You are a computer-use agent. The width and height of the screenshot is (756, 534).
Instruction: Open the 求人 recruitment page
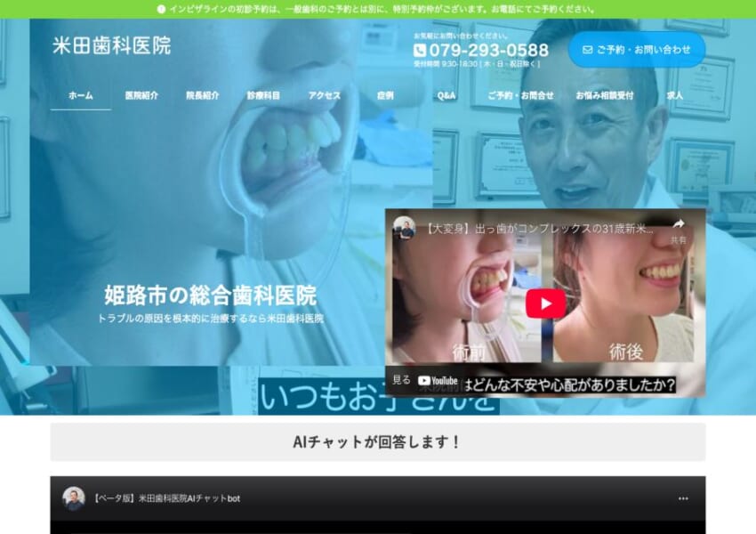pyautogui.click(x=678, y=93)
